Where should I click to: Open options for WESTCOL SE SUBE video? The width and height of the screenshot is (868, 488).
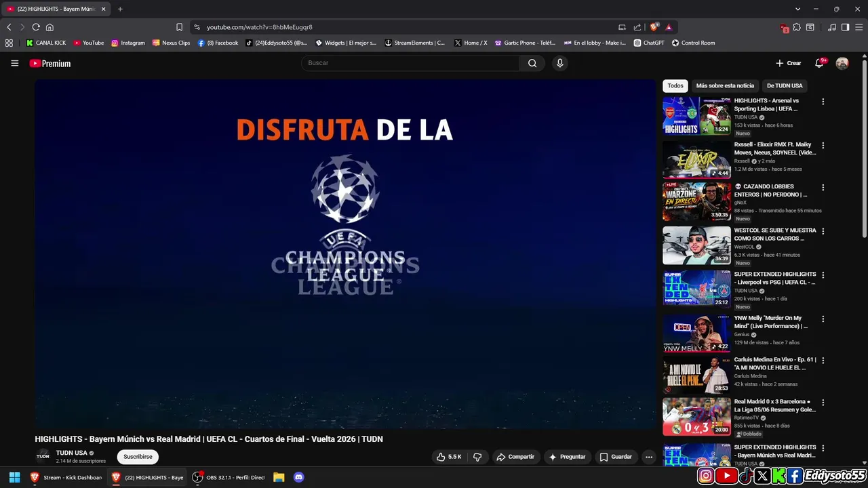pos(823,231)
